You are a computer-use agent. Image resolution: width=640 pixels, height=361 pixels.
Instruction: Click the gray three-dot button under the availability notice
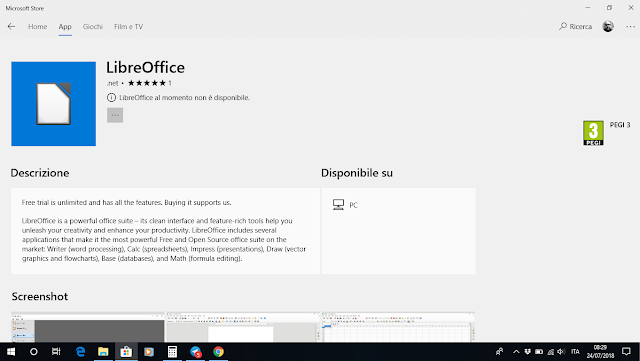[115, 115]
